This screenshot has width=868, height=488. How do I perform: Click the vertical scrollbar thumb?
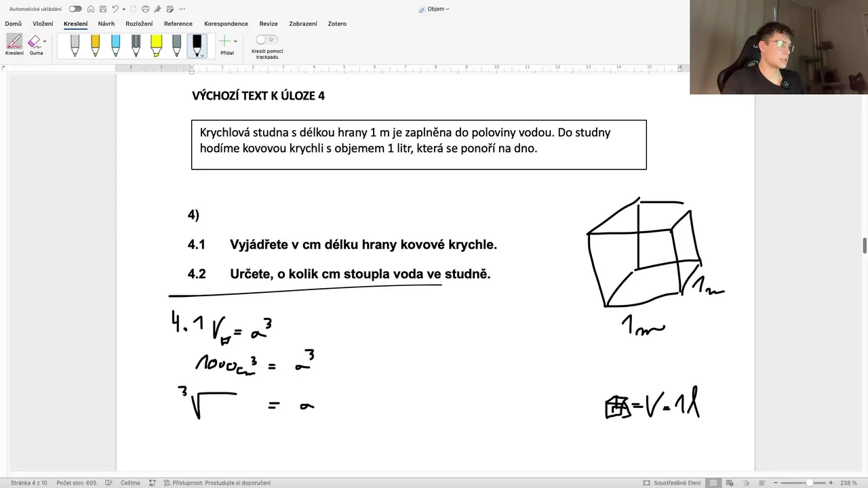tap(865, 245)
